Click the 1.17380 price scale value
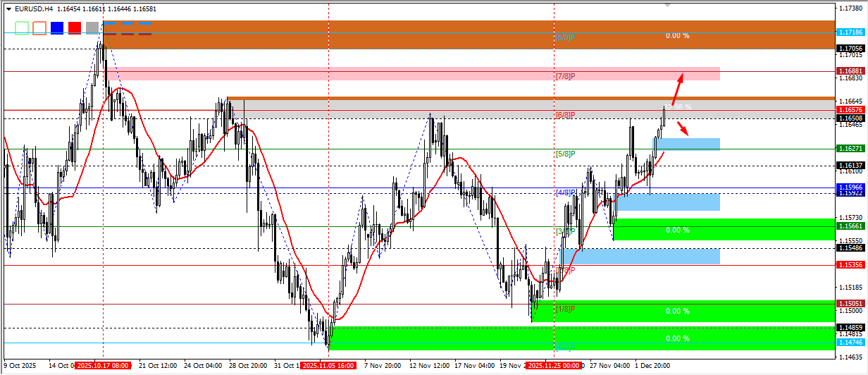Image resolution: width=868 pixels, height=375 pixels. pos(852,8)
